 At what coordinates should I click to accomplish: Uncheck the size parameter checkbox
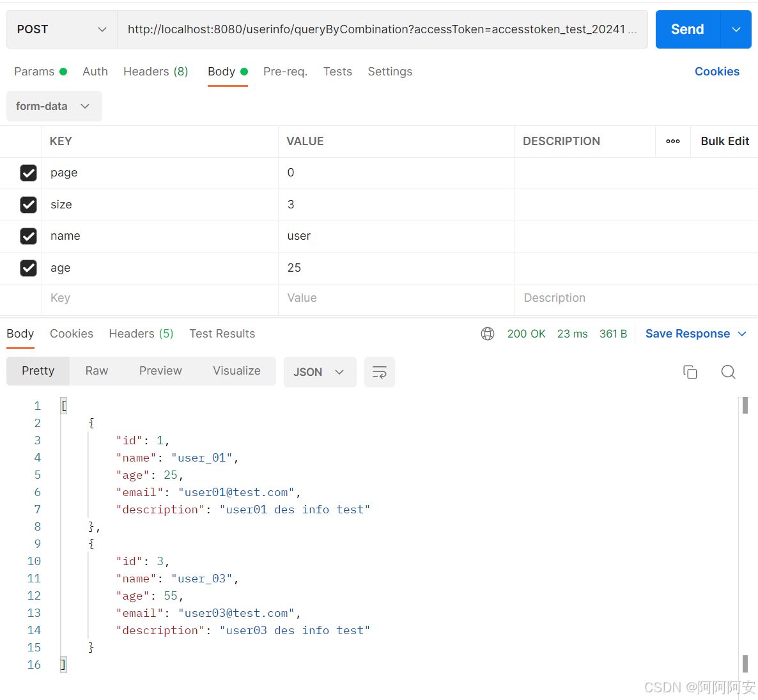[29, 205]
